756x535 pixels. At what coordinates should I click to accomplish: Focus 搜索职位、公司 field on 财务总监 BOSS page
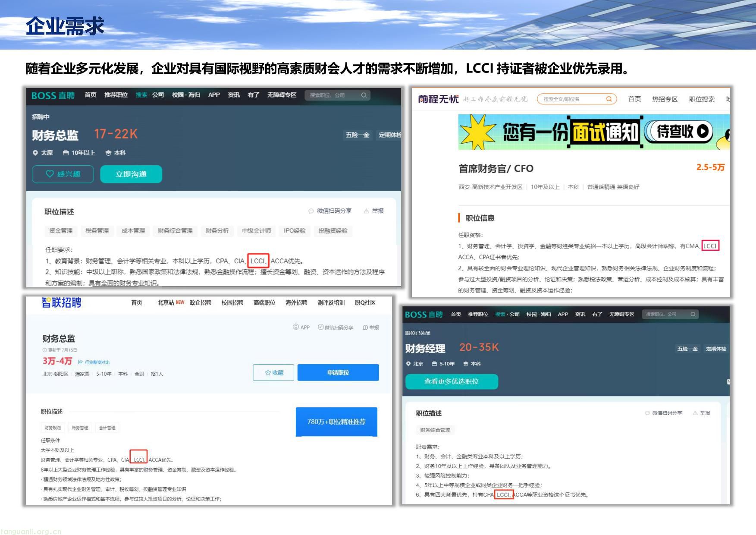[337, 95]
